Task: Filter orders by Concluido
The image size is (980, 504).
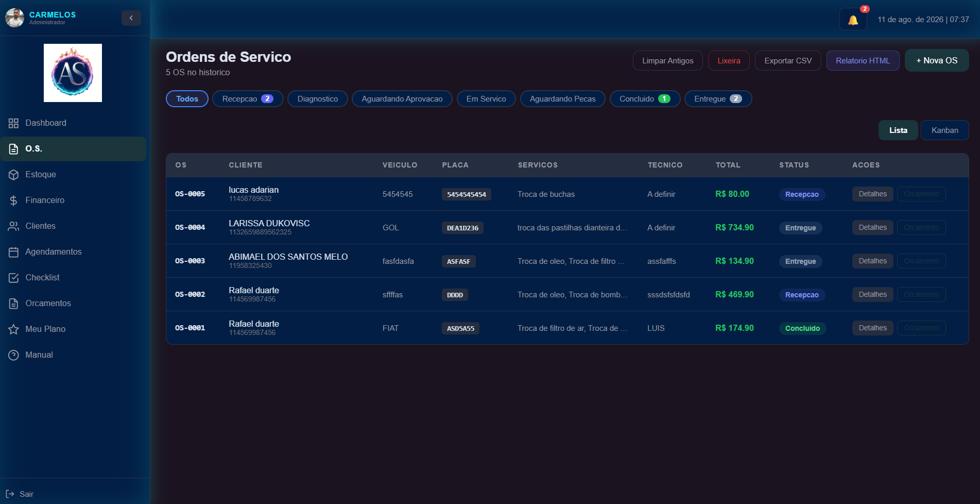Action: [645, 99]
